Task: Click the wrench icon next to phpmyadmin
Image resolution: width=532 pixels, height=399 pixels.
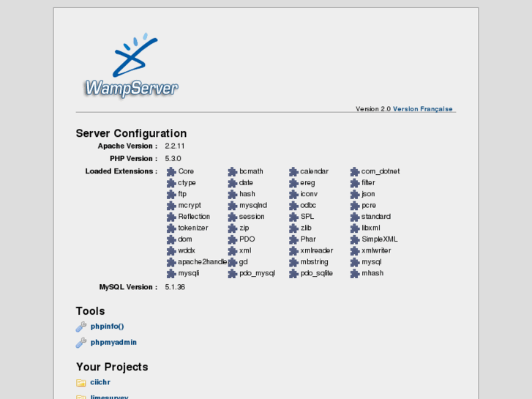Action: pyautogui.click(x=81, y=343)
